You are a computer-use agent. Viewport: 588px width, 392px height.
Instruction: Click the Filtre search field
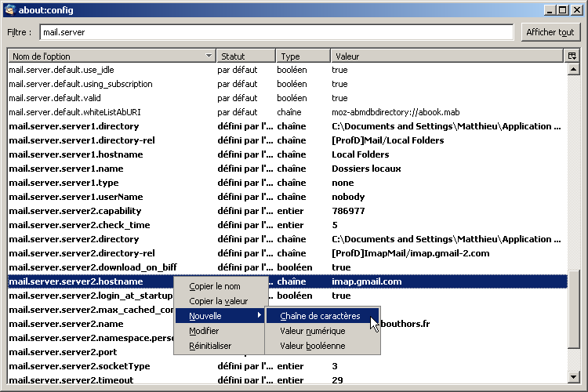click(x=277, y=32)
